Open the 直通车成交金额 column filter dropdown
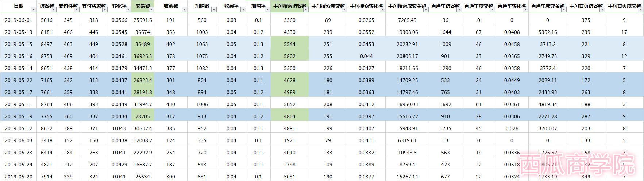This screenshot has height=181, width=644. pyautogui.click(x=563, y=9)
